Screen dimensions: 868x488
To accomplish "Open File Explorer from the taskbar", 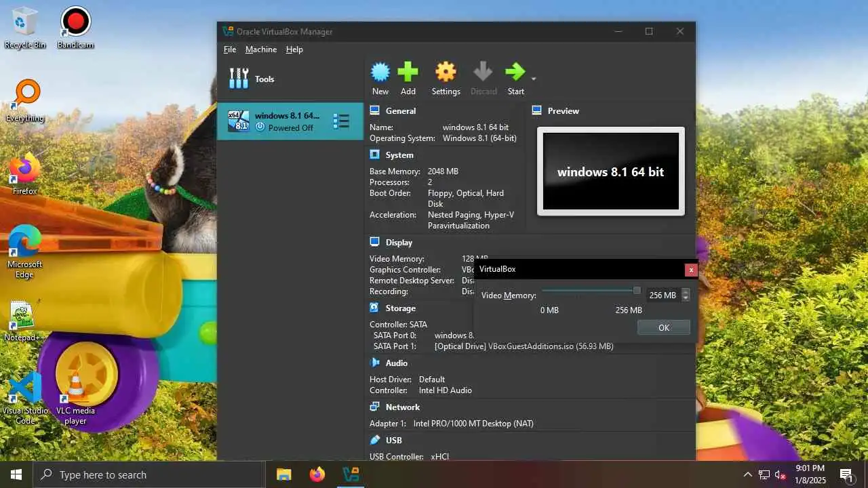I will pos(283,474).
